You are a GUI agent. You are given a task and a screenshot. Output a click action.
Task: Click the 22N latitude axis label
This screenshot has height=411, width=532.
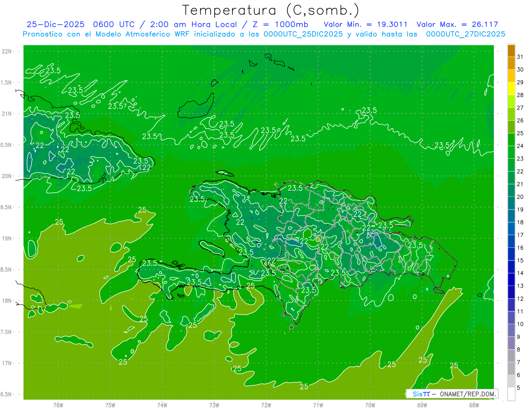click(7, 51)
